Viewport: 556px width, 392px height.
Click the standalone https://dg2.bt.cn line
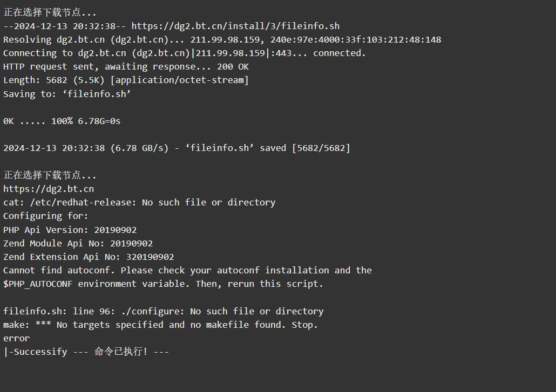[49, 189]
